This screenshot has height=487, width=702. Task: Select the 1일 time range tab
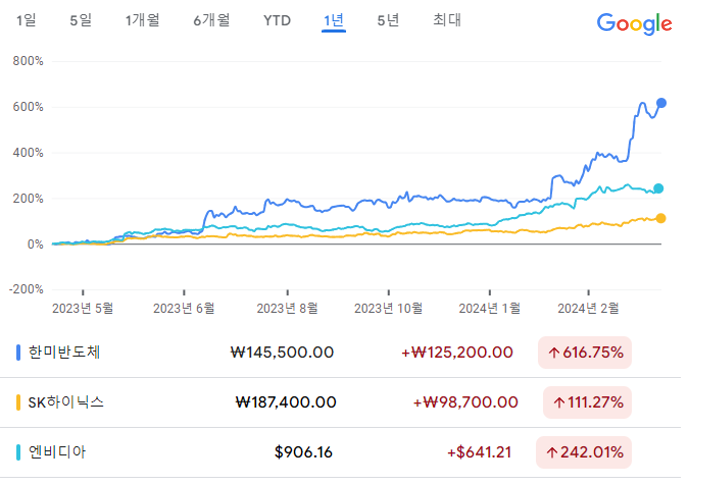tap(26, 20)
